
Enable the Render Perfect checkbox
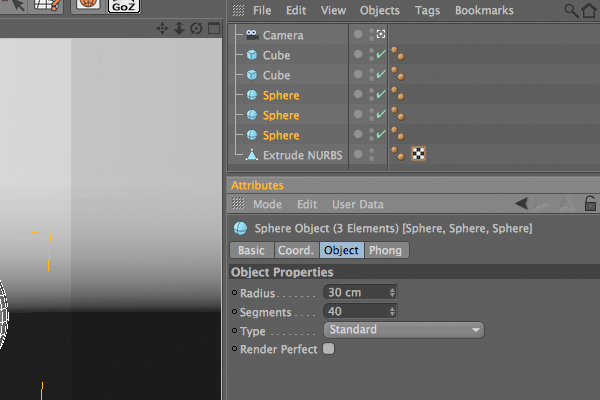click(329, 349)
